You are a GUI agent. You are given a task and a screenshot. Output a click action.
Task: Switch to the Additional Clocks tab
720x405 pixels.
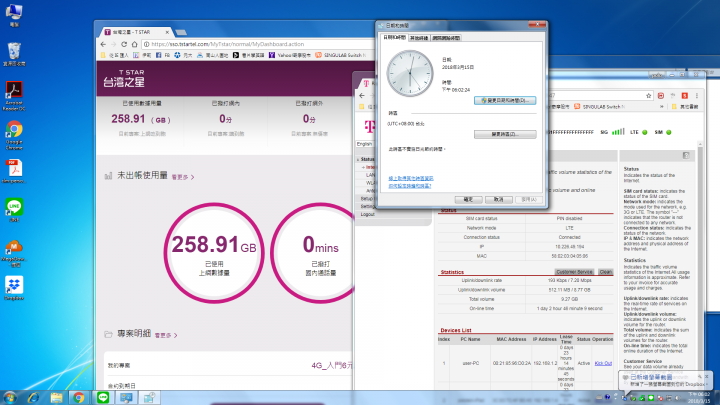(x=419, y=38)
